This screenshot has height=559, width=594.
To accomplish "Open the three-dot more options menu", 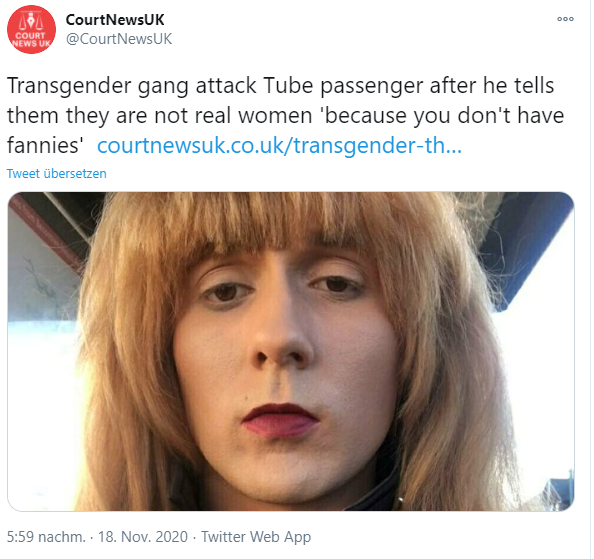I will coord(565,19).
